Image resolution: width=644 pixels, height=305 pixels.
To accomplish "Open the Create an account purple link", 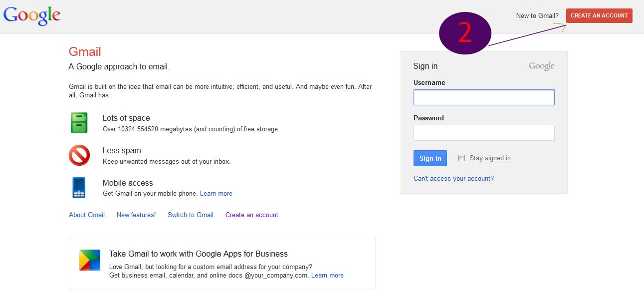I will (252, 215).
